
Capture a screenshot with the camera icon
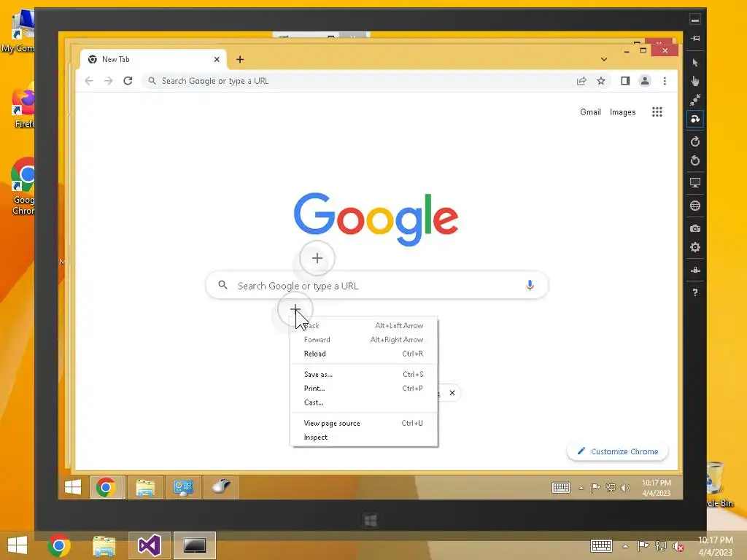pos(695,228)
